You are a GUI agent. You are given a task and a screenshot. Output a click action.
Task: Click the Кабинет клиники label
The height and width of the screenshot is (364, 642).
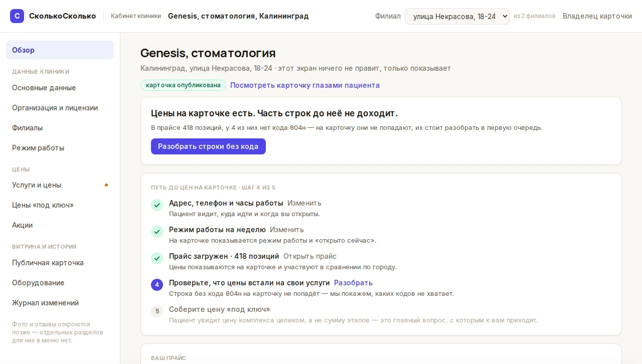coord(136,16)
